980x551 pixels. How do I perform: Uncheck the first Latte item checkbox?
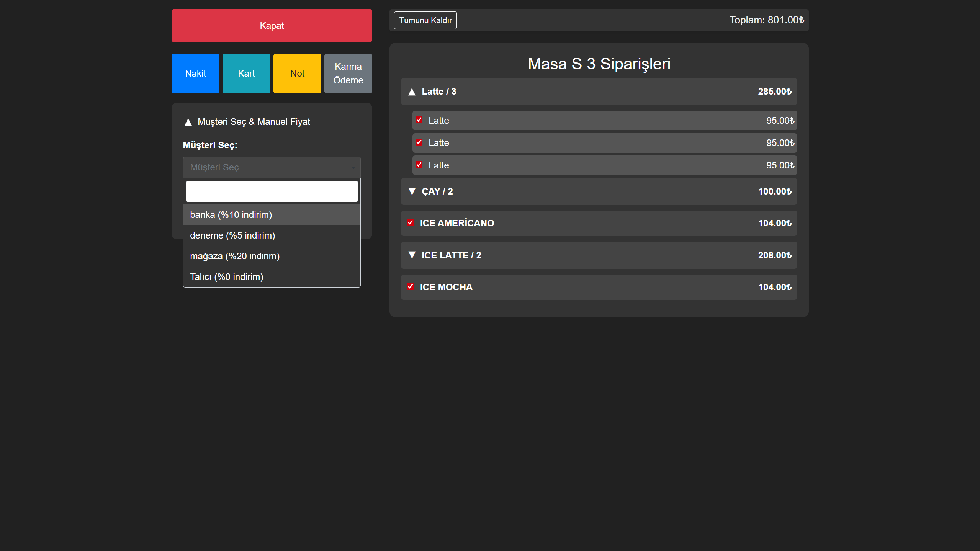[419, 120]
